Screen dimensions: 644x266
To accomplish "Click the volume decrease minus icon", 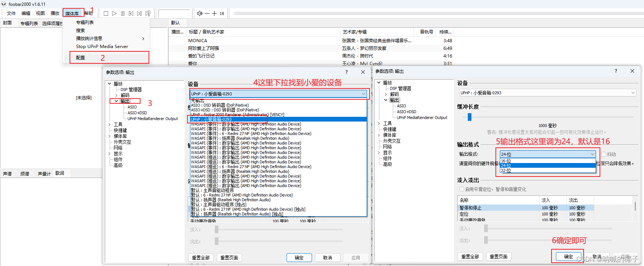I will tap(207, 13).
